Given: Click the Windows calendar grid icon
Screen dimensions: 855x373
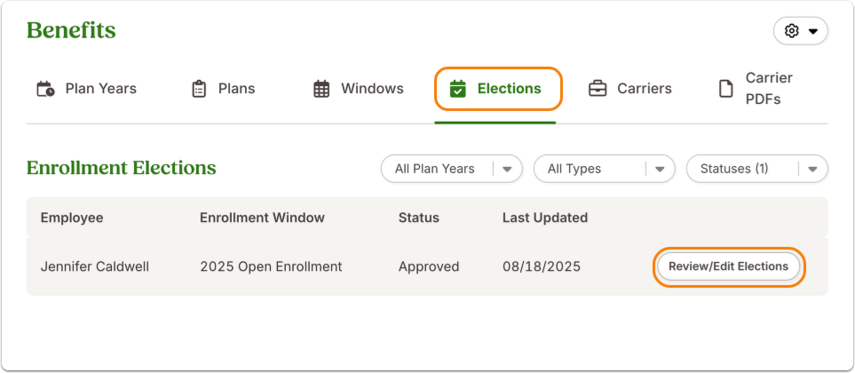Looking at the screenshot, I should coord(322,89).
